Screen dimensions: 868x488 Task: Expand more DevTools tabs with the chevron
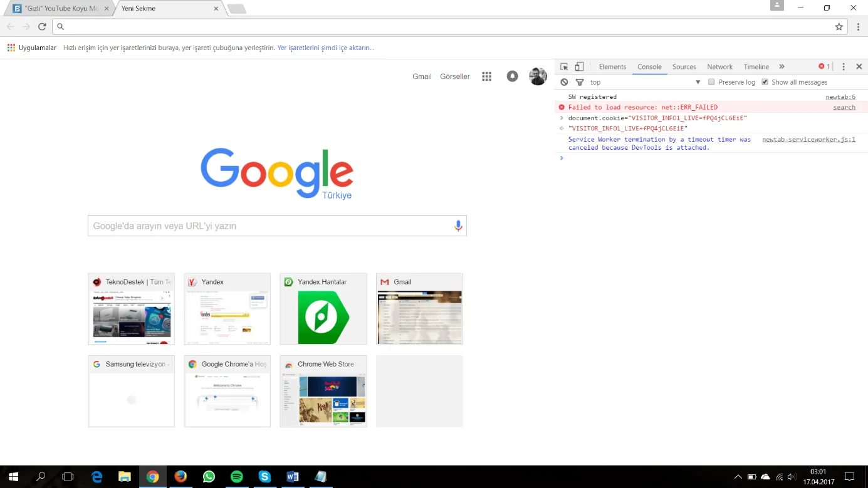click(x=782, y=66)
